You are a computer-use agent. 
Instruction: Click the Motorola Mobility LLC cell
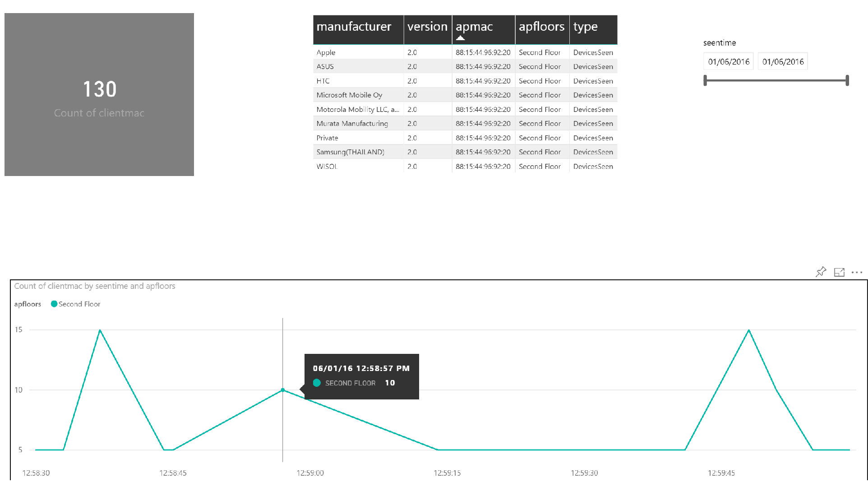358,109
